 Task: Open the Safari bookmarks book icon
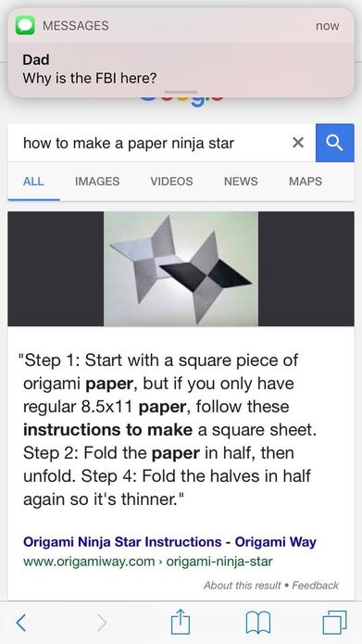(x=258, y=623)
